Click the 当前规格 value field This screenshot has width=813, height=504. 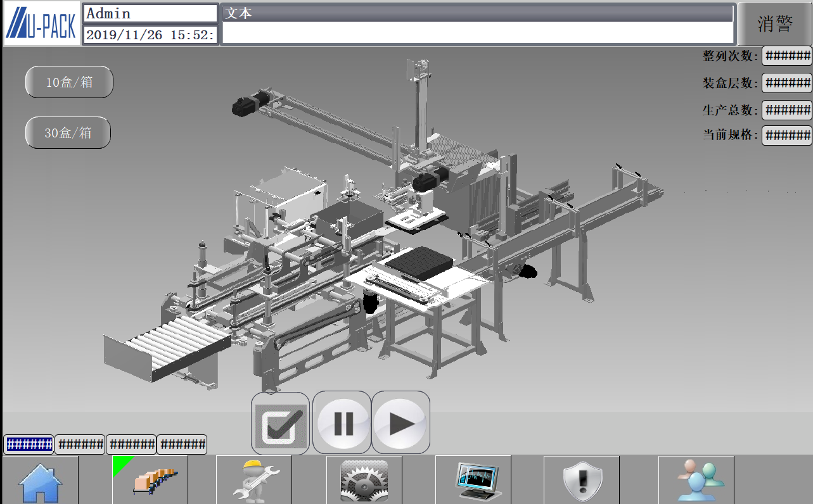tap(786, 135)
